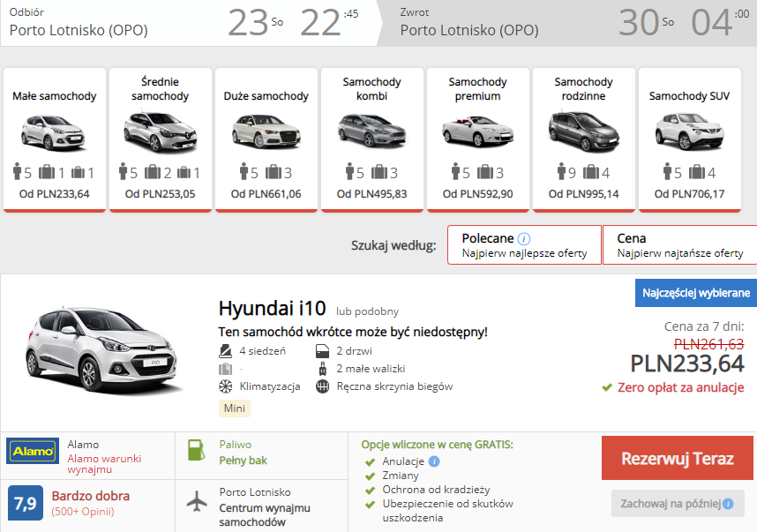Screen dimensions: 757x532
Task: Click the Małe samochody car thumbnail
Action: 53,132
